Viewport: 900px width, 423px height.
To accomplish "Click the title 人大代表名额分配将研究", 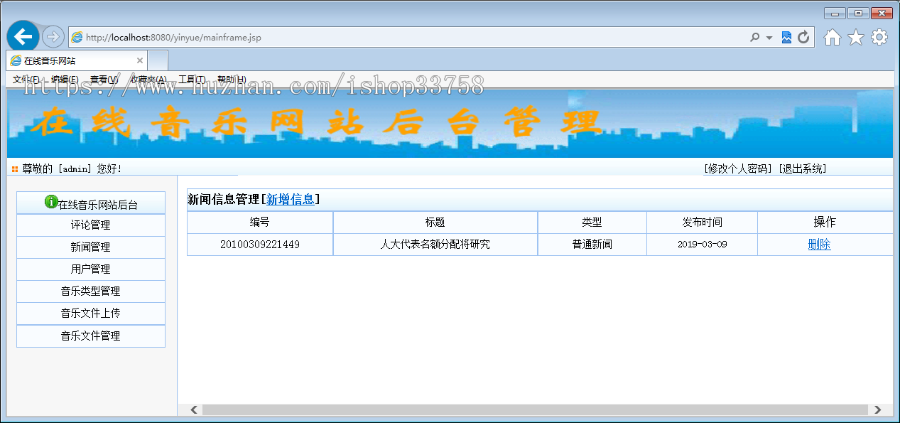I will (435, 245).
